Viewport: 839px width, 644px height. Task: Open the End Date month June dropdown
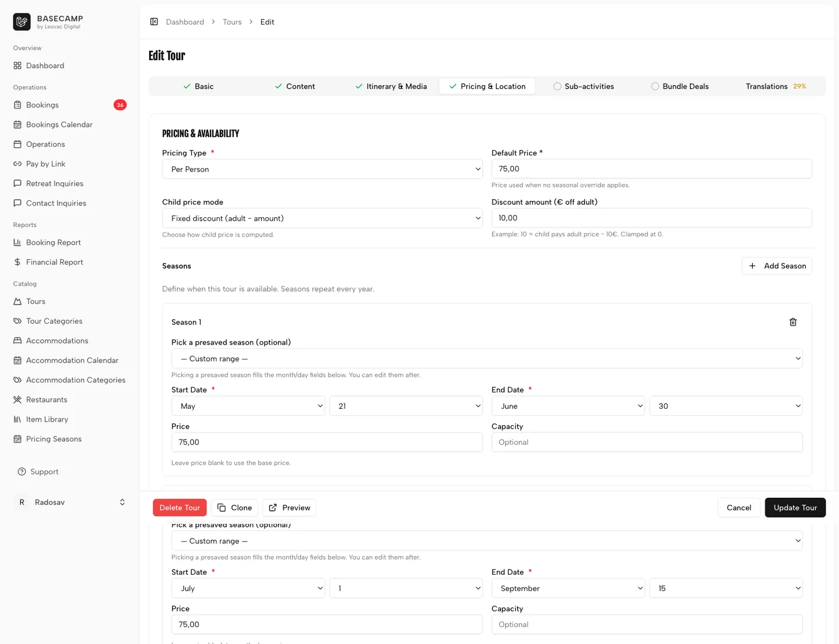(x=568, y=406)
